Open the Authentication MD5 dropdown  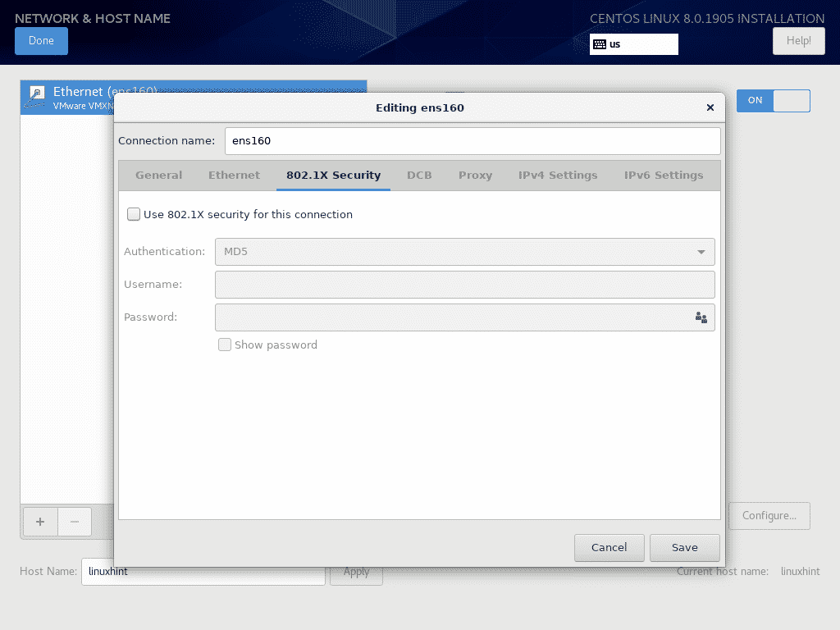[464, 252]
